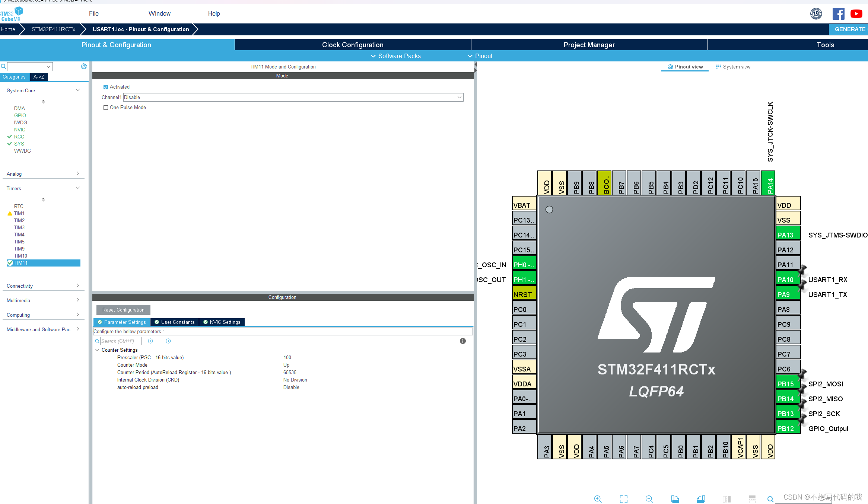This screenshot has width=868, height=504.
Task: Open the peripheral search combo box
Action: [x=30, y=67]
